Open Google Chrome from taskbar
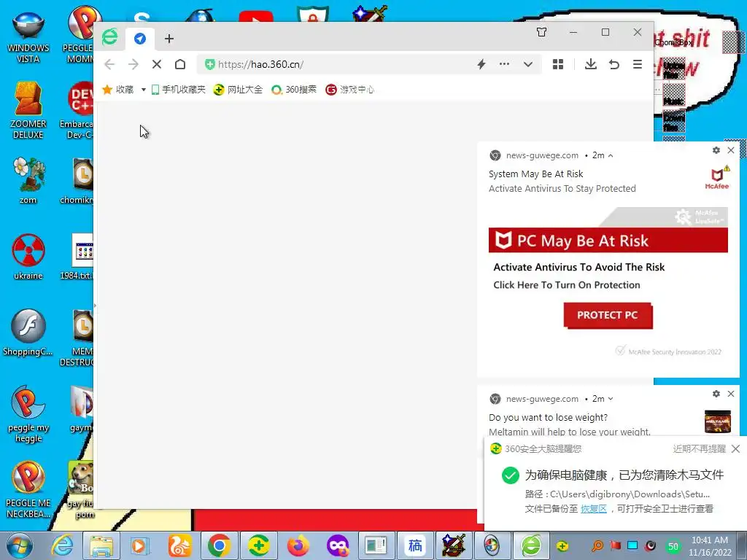This screenshot has height=560, width=747. [219, 545]
